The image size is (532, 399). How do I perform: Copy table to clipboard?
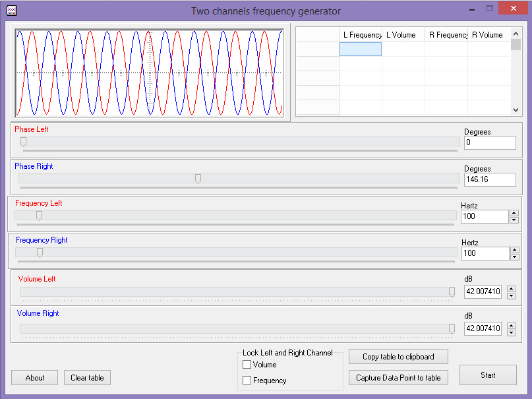pyautogui.click(x=398, y=357)
